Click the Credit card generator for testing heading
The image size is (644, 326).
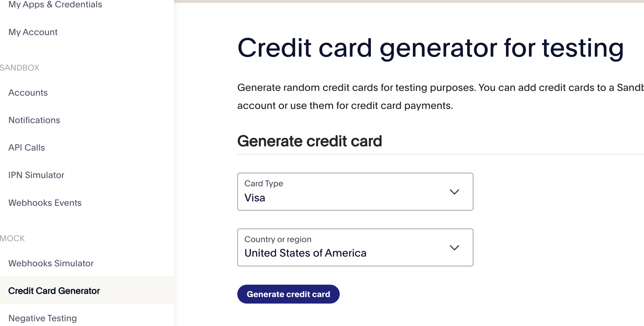(x=430, y=48)
